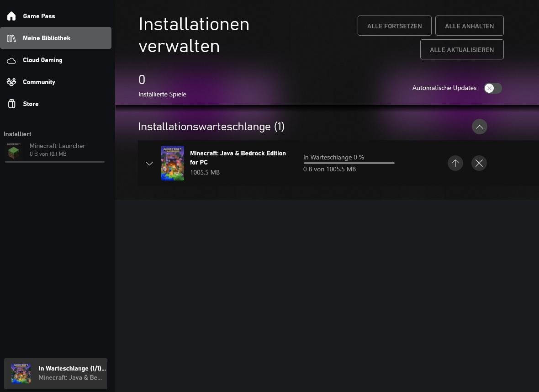539x392 pixels.
Task: Move Minecraft up in queue with arrow icon
Action: (455, 163)
